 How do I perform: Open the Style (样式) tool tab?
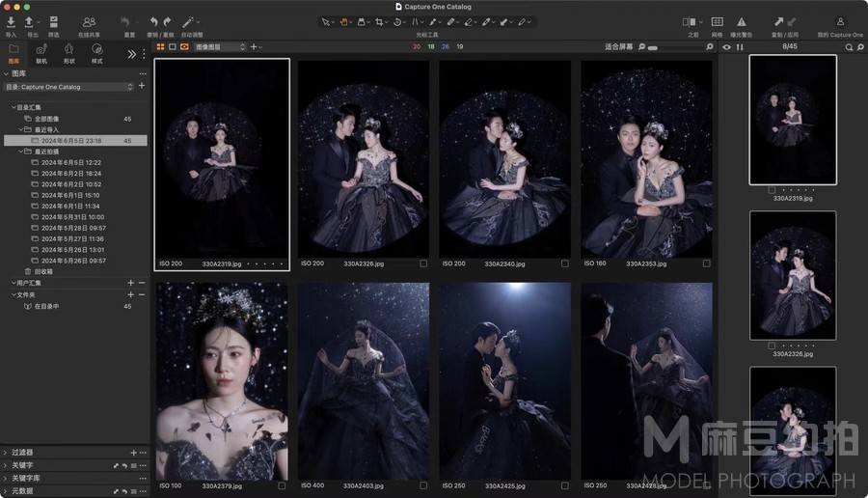96,54
